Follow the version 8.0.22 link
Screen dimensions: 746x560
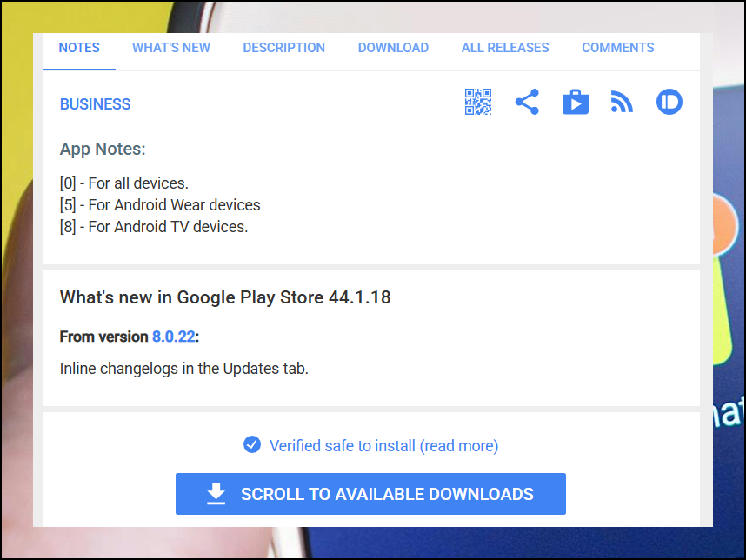pos(174,337)
